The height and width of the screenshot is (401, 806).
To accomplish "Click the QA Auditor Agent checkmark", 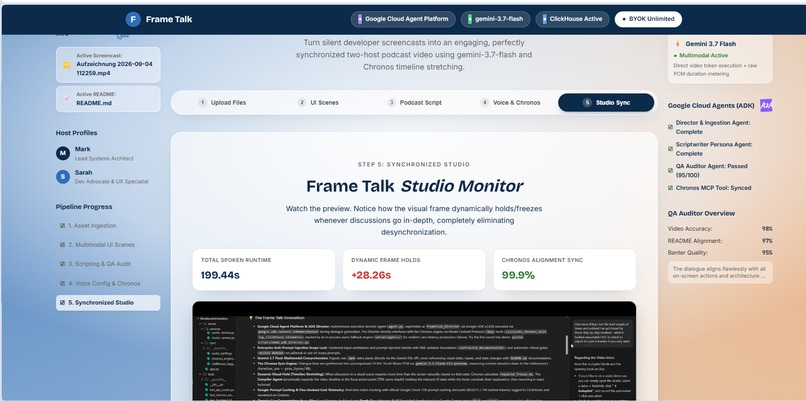I will [670, 171].
